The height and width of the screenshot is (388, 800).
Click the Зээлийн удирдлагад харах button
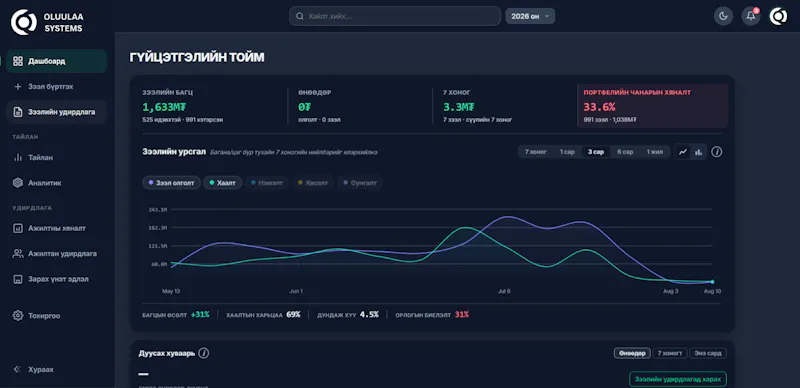678,379
